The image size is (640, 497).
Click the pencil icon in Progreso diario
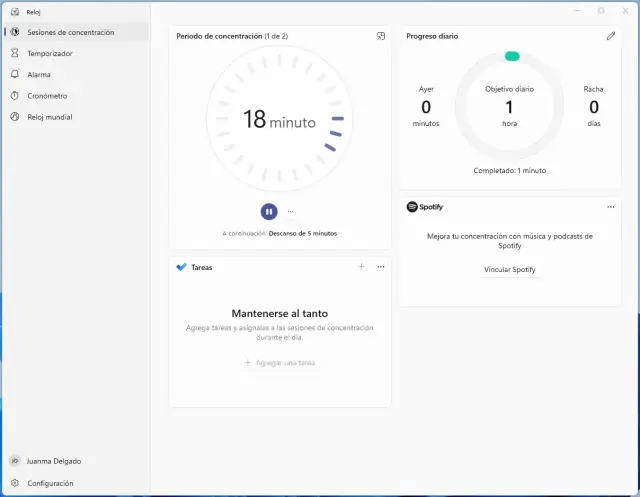point(610,36)
